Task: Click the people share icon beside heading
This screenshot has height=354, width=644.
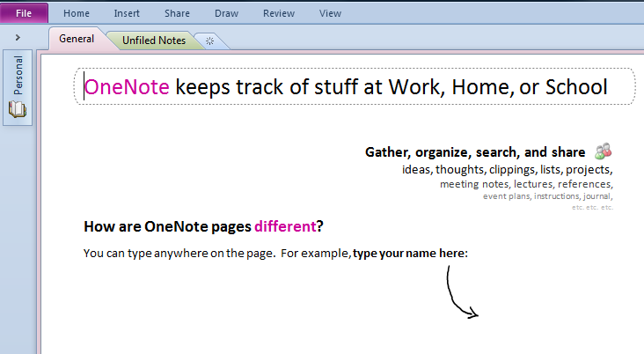Action: (603, 151)
